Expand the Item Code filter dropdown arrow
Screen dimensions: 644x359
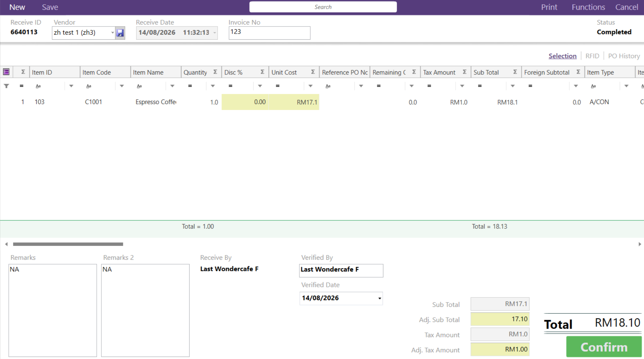pyautogui.click(x=122, y=86)
